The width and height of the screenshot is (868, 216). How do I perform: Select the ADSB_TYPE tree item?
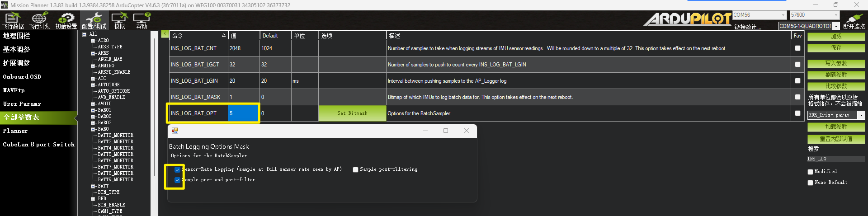click(x=110, y=47)
